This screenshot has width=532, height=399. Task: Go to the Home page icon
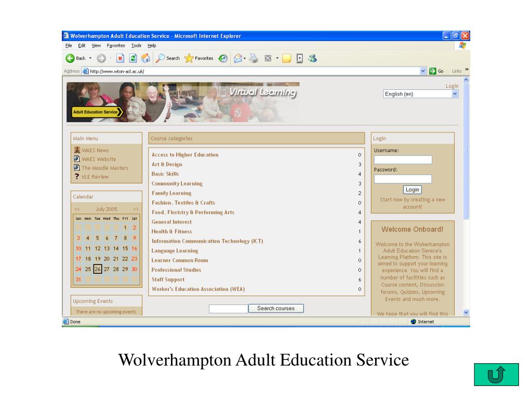coord(146,58)
